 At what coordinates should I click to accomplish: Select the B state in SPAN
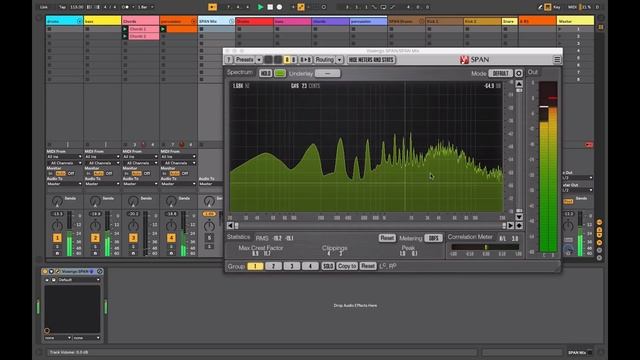[293, 60]
